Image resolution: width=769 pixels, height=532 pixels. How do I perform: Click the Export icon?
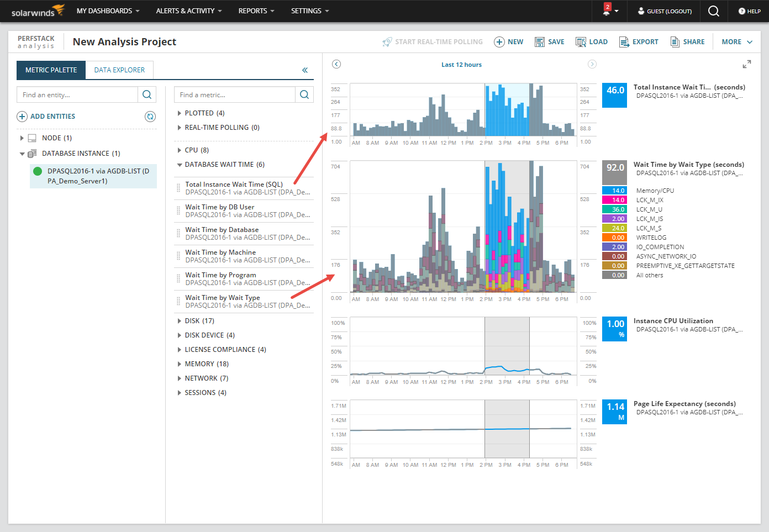pos(624,42)
